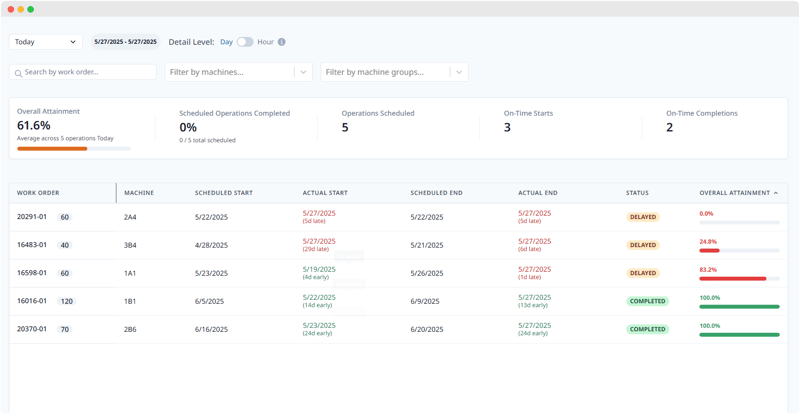Click scheduled start 4/28/2025
Image resolution: width=800 pixels, height=414 pixels.
[x=211, y=246]
